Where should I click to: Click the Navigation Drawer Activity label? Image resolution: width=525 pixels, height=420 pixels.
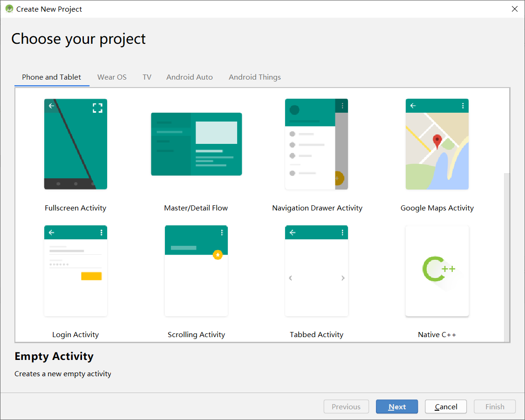[317, 208]
